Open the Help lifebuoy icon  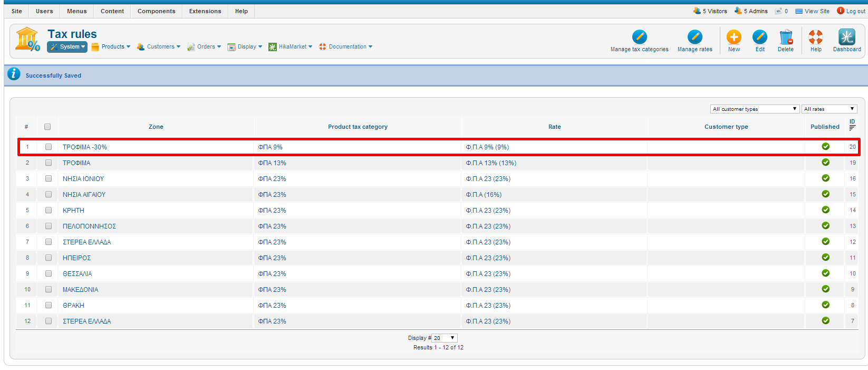(x=815, y=37)
